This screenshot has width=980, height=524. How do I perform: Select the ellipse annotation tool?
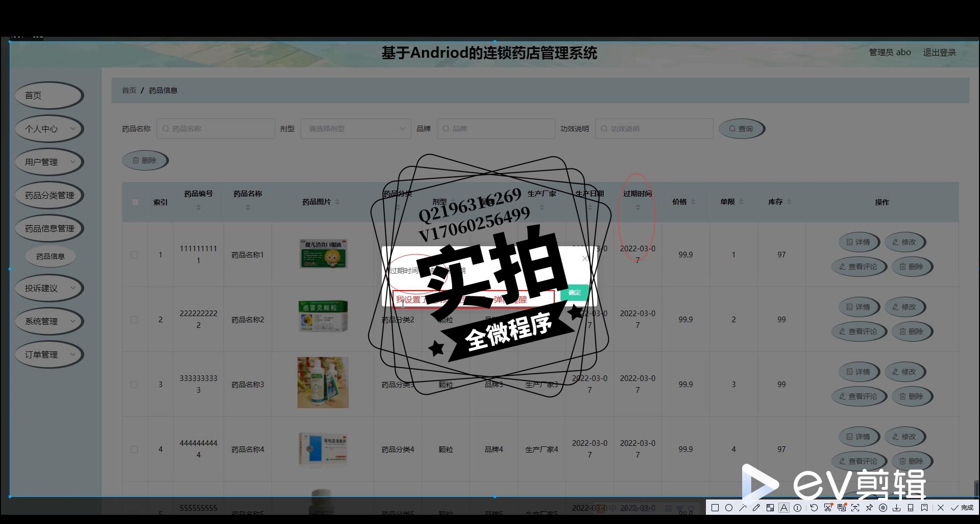click(x=729, y=508)
